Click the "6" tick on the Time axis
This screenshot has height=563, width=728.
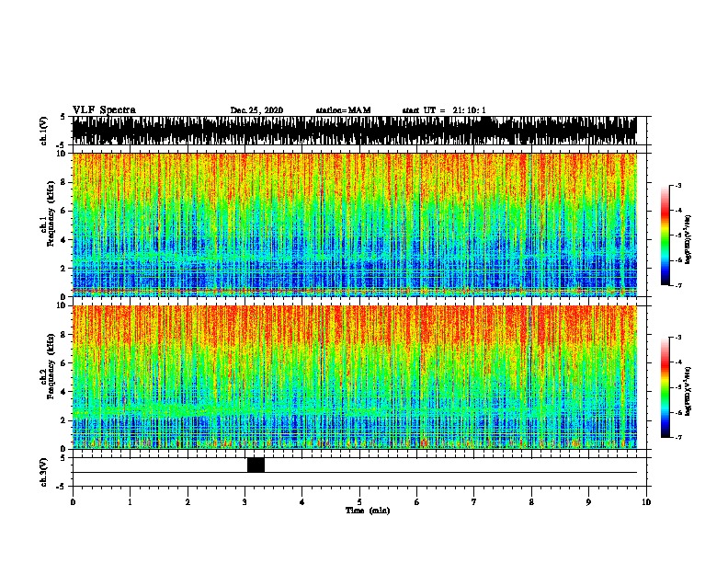point(417,502)
